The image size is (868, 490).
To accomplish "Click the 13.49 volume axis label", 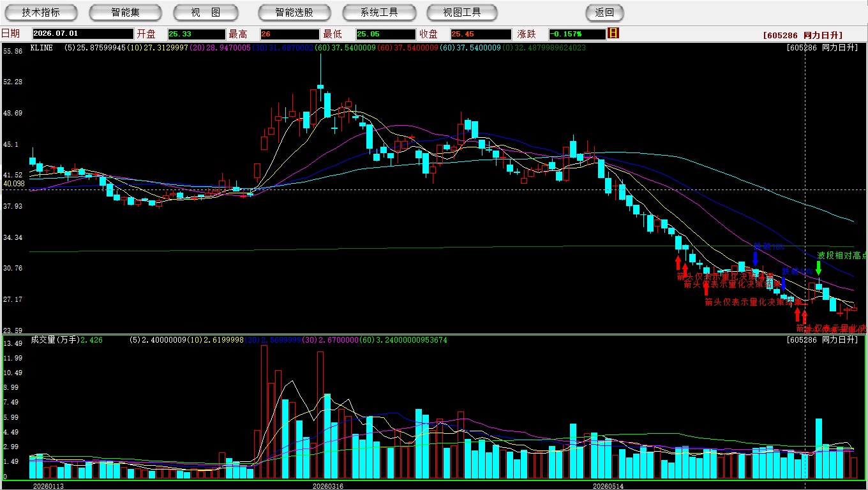I will [13, 344].
